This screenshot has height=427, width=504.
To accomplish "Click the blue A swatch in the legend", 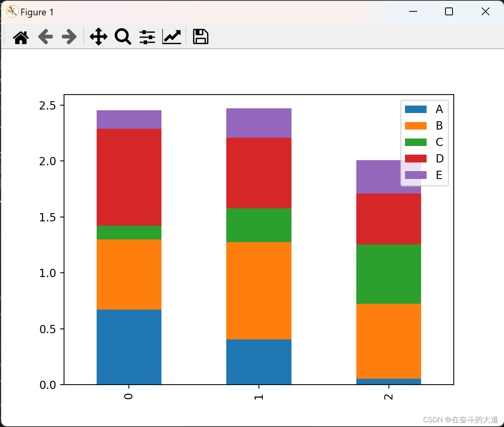I will [416, 109].
